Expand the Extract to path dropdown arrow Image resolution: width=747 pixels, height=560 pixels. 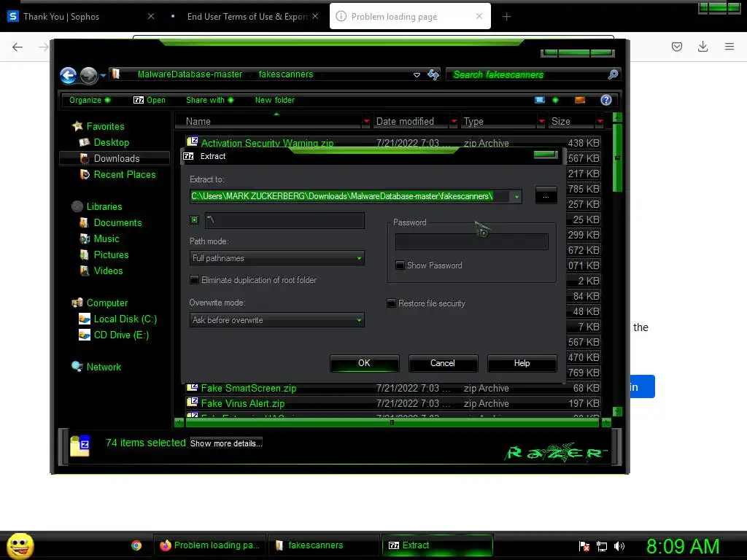(516, 196)
